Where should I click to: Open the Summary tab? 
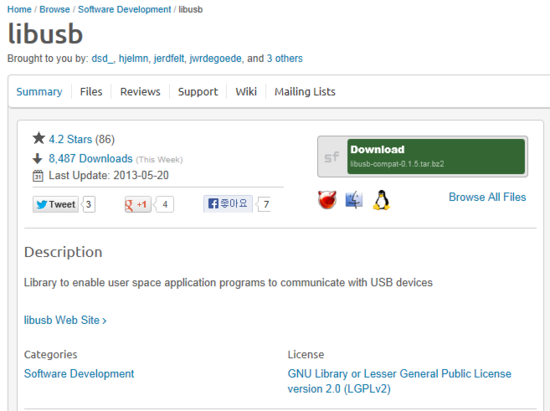39,92
